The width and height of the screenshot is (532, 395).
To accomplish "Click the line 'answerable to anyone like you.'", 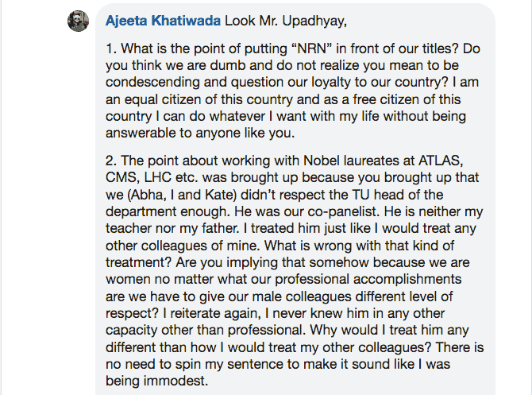I will pyautogui.click(x=200, y=134).
